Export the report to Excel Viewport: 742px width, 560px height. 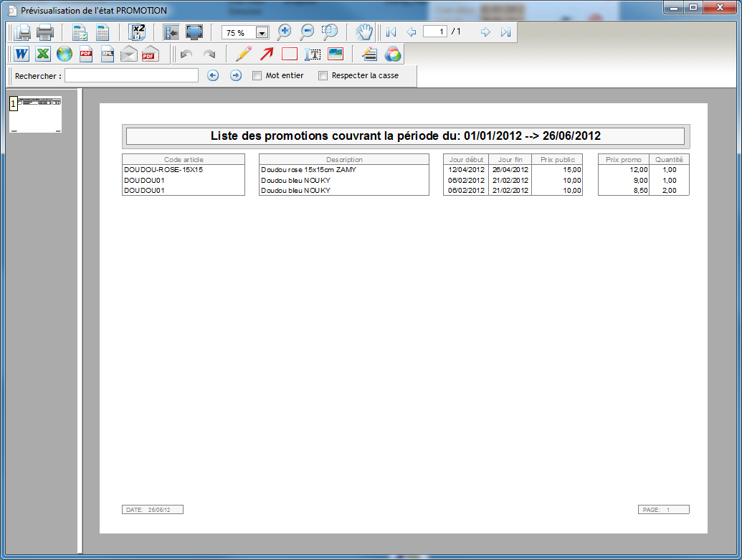pos(43,54)
